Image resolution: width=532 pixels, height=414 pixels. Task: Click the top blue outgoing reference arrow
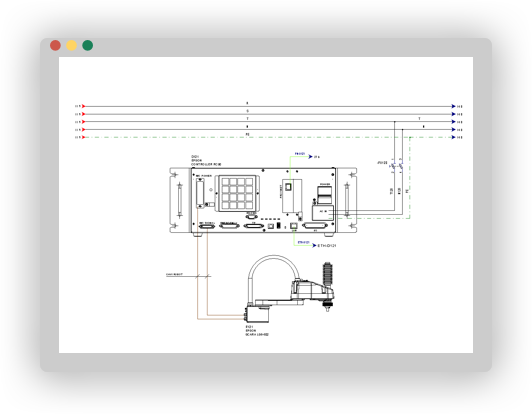[x=453, y=106]
